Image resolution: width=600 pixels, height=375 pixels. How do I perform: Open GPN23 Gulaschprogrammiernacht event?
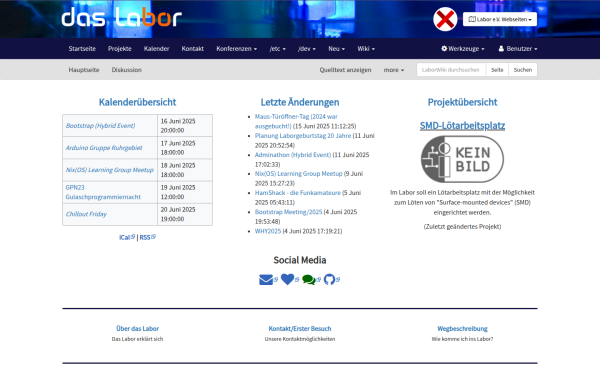coord(103,192)
